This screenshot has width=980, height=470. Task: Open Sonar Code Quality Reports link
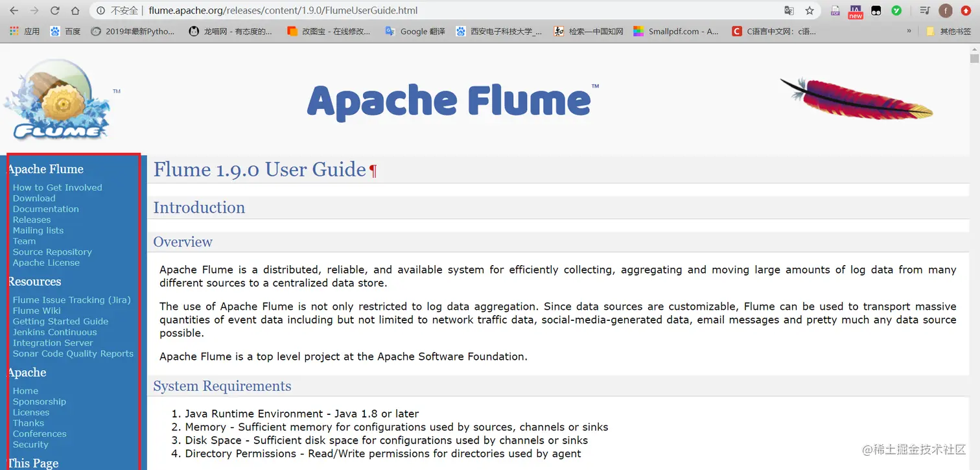(x=73, y=353)
